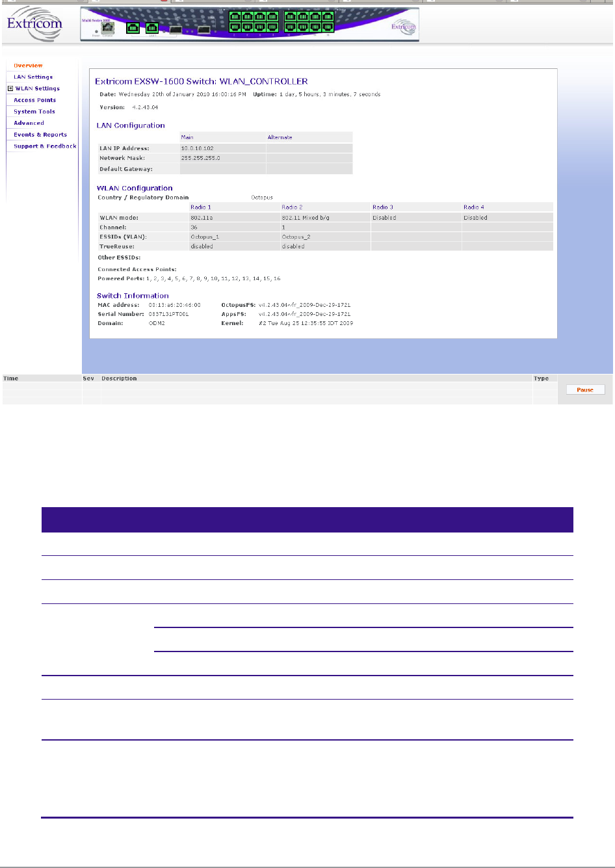Open WLAN Settings in the sidebar
615x868 pixels.
(x=38, y=88)
